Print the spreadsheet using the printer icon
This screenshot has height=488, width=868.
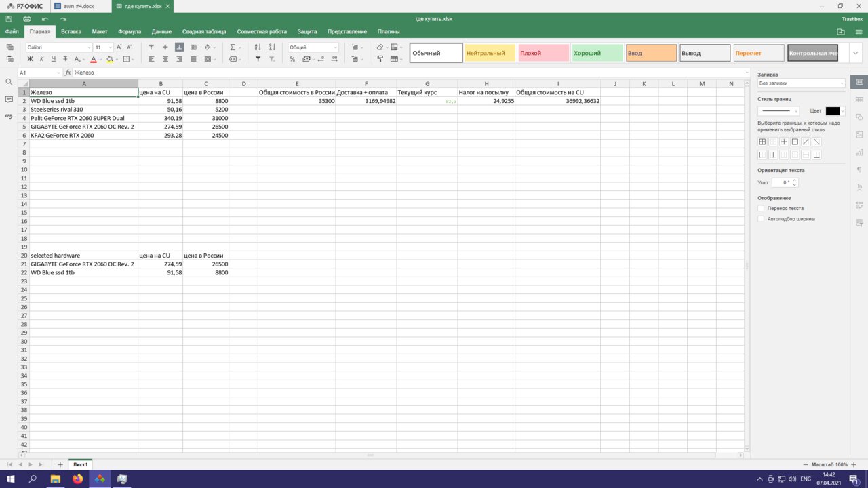click(27, 19)
